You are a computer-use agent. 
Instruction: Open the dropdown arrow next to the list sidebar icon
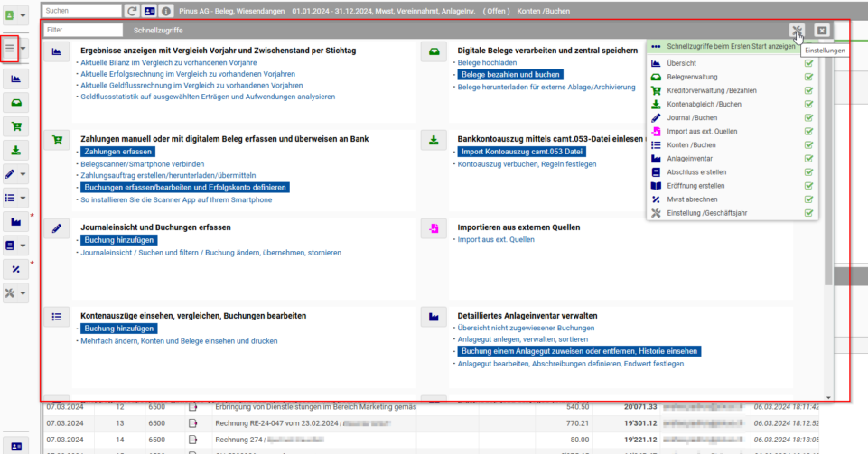(23, 198)
